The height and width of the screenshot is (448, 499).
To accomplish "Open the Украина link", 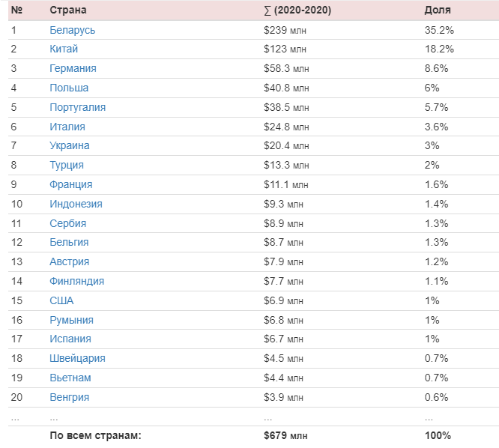I will (70, 146).
